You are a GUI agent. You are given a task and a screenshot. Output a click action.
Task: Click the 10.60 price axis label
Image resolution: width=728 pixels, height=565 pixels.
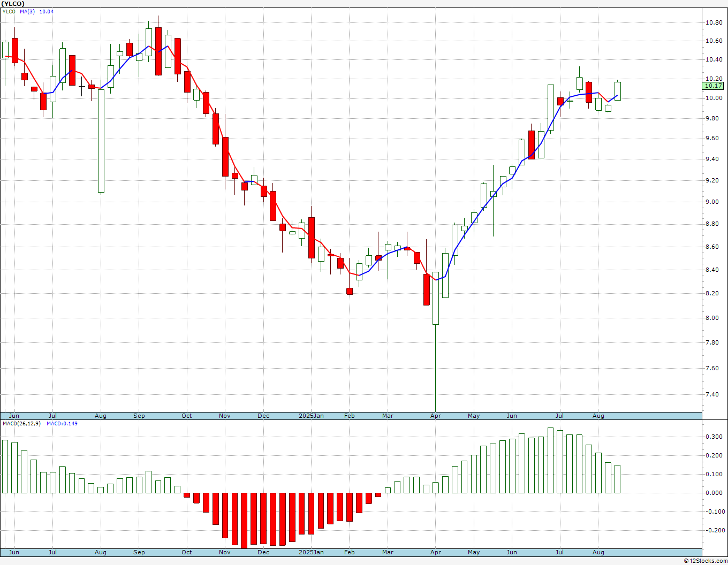point(714,41)
